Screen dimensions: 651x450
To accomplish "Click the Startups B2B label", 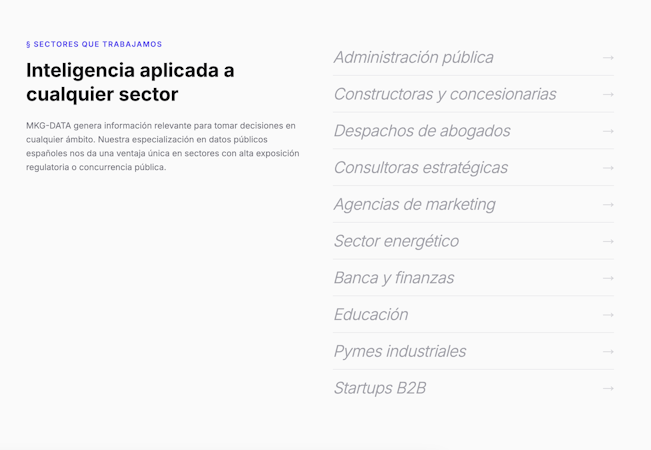I will point(380,389).
